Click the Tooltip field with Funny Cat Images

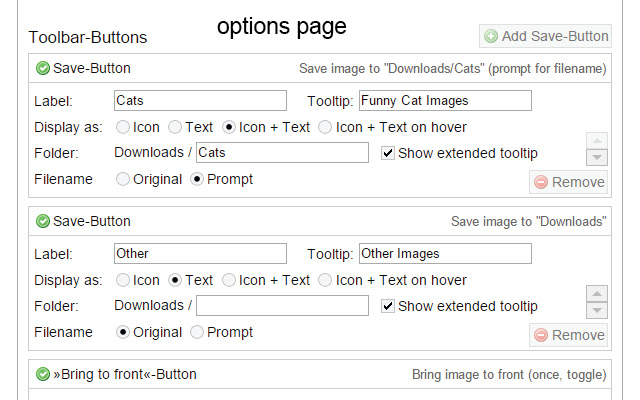click(x=444, y=101)
